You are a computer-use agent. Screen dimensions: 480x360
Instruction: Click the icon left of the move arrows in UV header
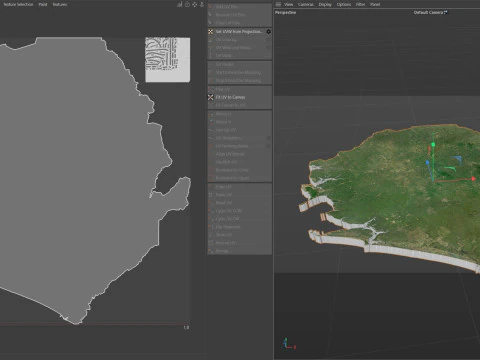coord(187,4)
